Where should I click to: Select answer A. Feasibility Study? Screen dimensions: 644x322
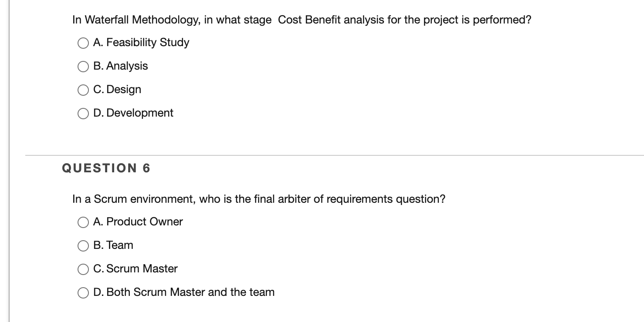[83, 42]
